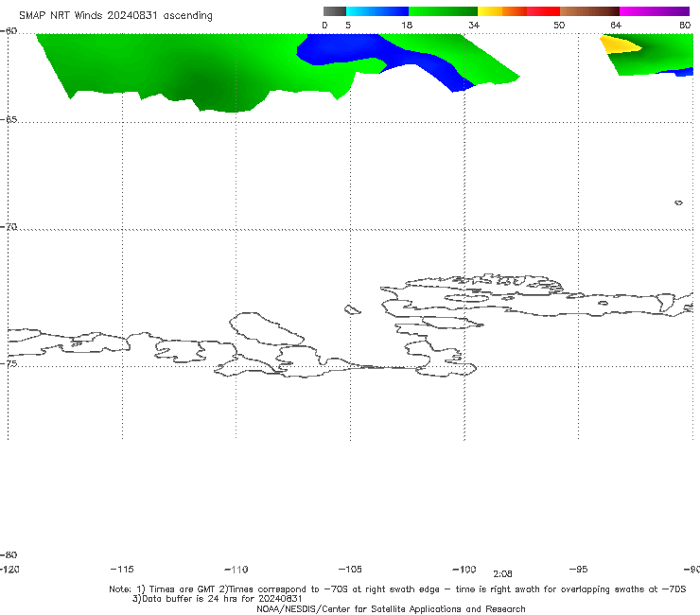Click the tiny island outline near the right map edge
Image resolution: width=700 pixels, height=615 pixels.
(x=678, y=202)
